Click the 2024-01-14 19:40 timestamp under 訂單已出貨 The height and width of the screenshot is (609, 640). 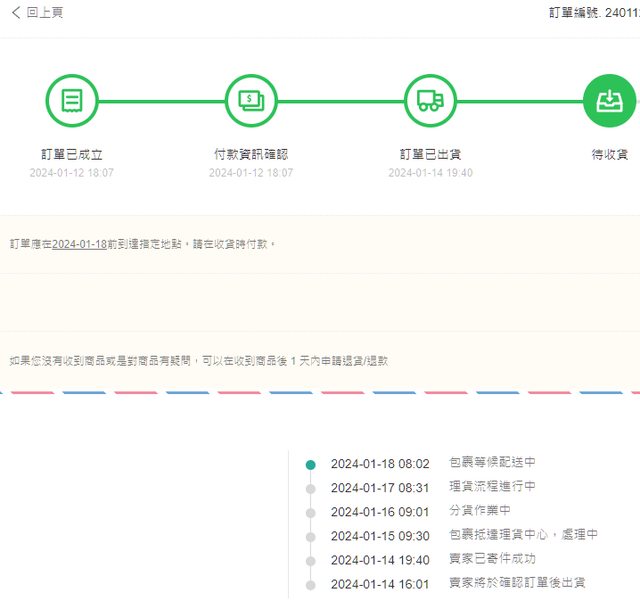[x=430, y=173]
